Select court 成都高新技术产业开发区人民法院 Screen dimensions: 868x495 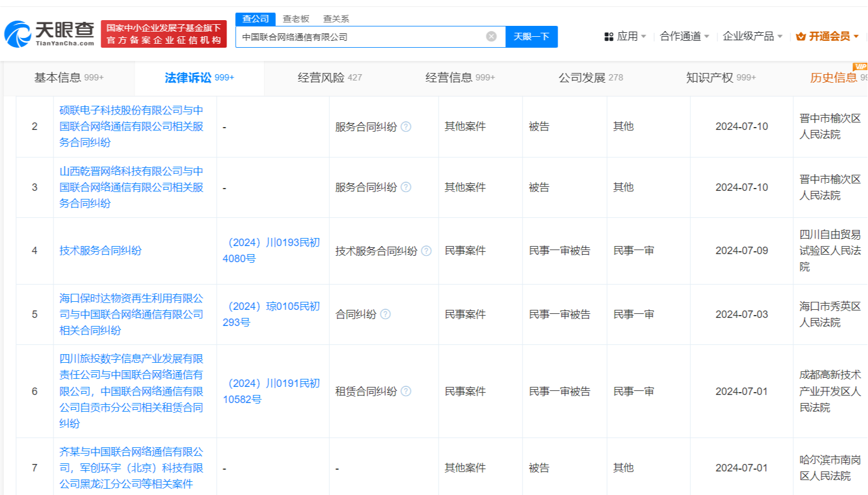[x=830, y=391]
